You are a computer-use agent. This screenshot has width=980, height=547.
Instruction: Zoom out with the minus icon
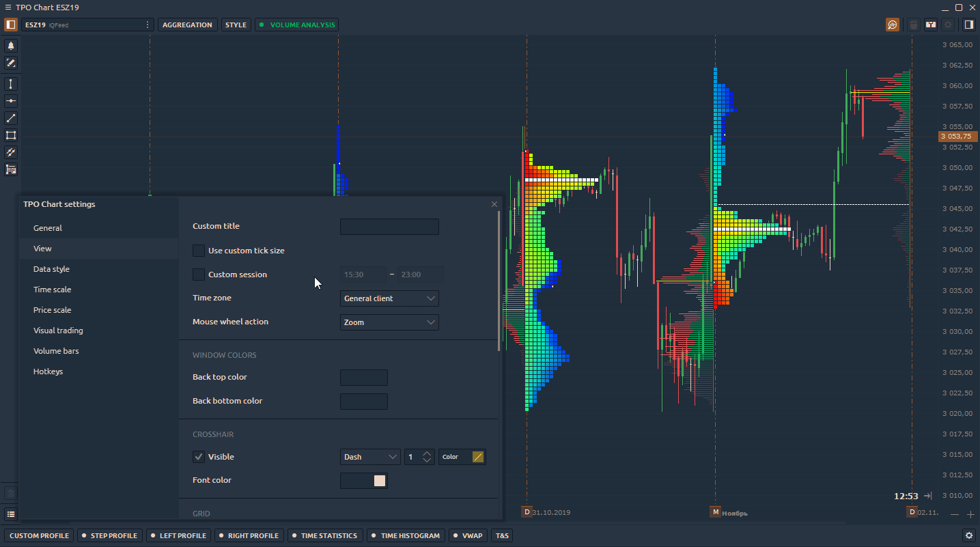955,514
